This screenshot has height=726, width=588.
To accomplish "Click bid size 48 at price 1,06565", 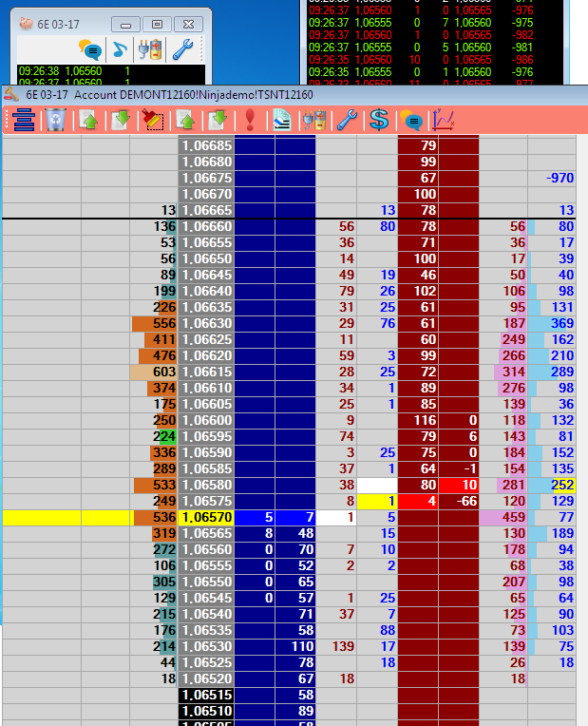I will (295, 533).
